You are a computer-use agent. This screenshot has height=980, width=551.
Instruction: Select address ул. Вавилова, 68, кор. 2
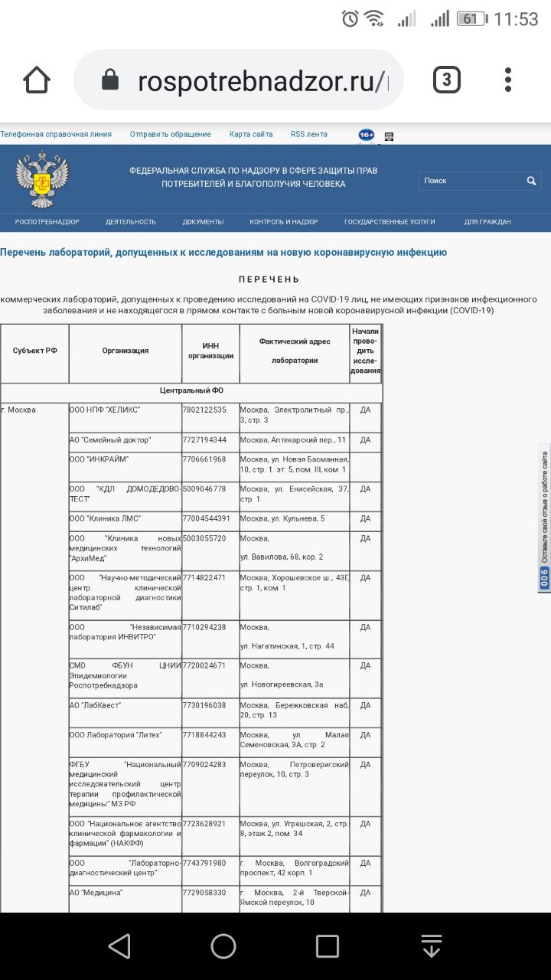coord(282,557)
